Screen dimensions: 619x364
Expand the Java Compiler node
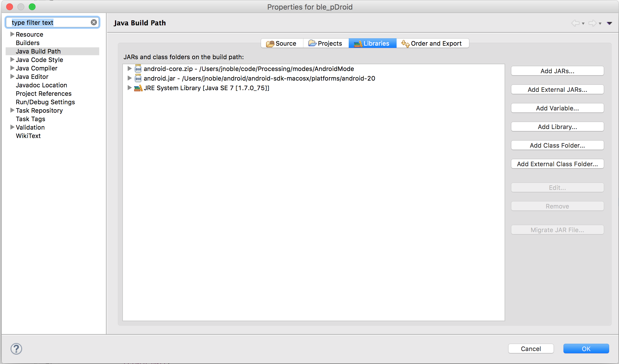12,68
